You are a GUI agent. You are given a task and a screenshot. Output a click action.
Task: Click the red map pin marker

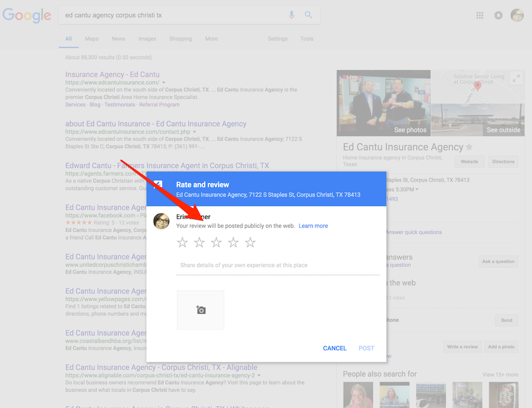click(x=477, y=86)
